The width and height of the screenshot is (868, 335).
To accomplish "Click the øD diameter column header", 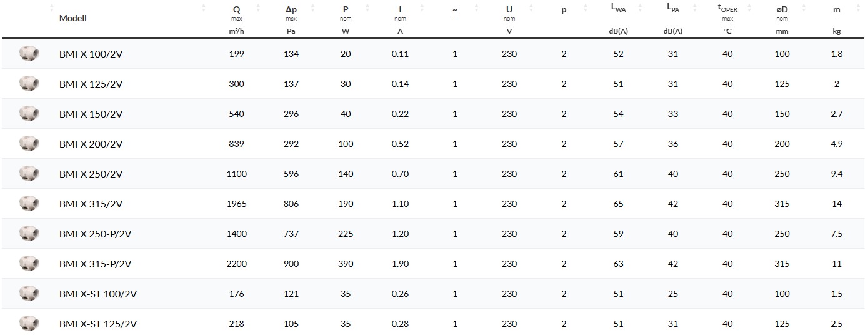I will click(782, 10).
